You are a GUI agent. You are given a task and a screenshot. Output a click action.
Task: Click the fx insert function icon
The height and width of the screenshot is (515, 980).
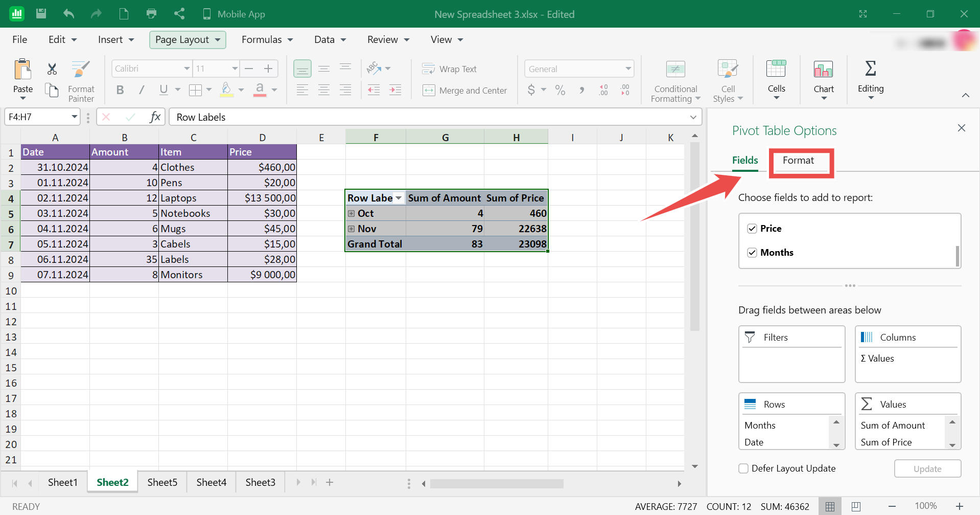[155, 117]
